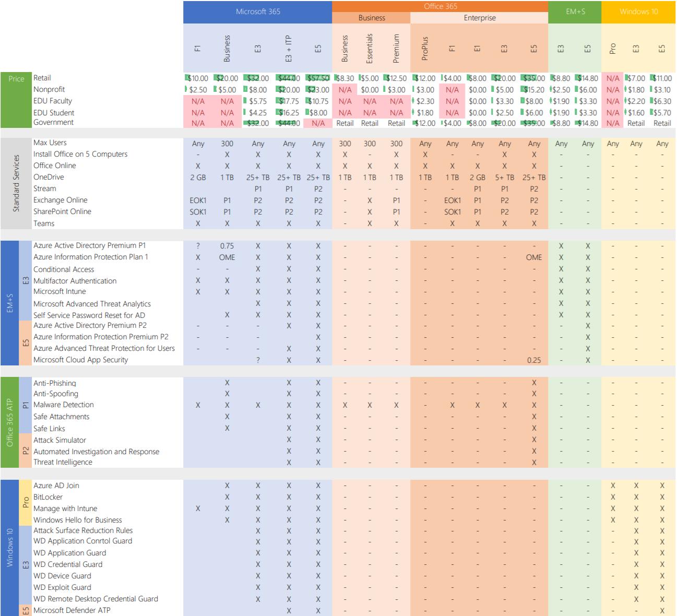Click Microsoft Cloud App Security row label
This screenshot has height=616, width=677.
(80, 360)
